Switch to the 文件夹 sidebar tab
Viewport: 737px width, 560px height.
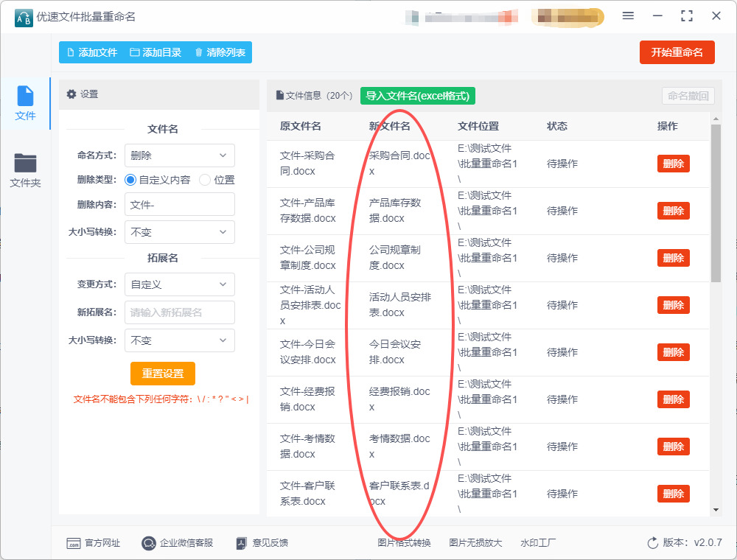pos(25,170)
